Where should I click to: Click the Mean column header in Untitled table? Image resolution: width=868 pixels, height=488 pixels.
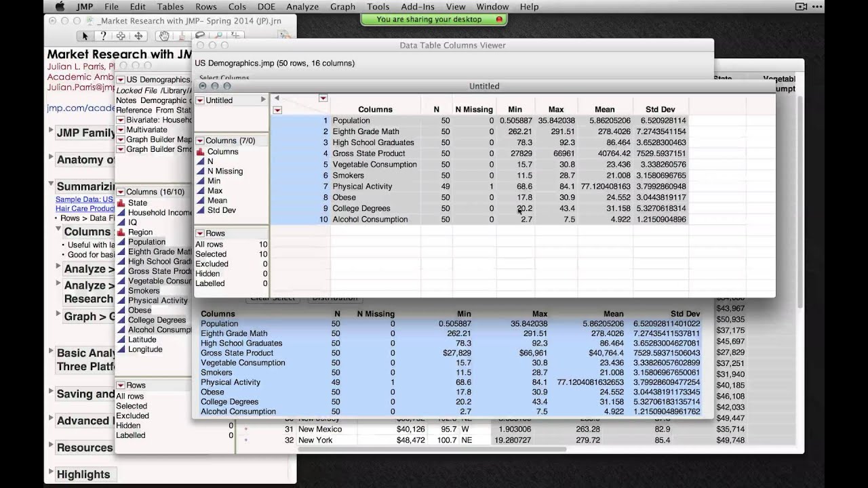[604, 109]
